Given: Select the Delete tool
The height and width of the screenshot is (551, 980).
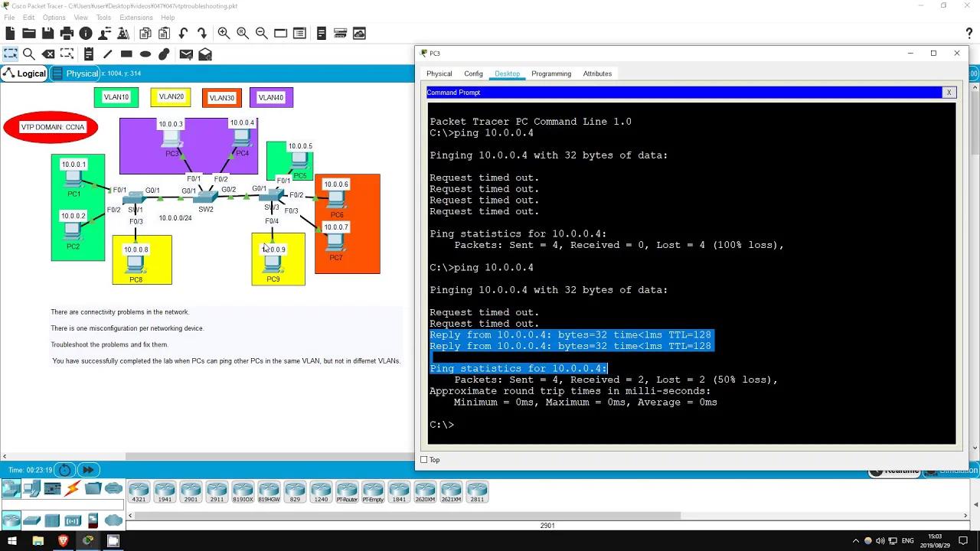Looking at the screenshot, I should click(48, 54).
